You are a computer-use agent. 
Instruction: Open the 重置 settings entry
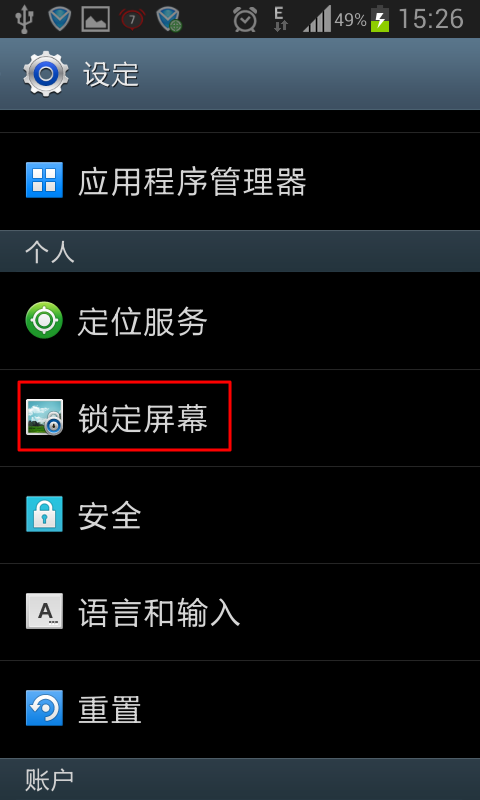coord(240,709)
